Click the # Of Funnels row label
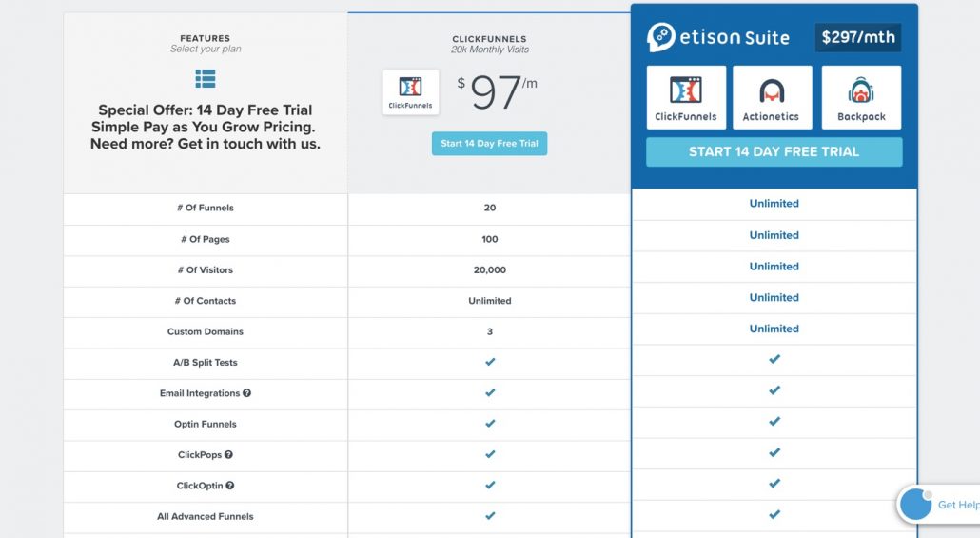The height and width of the screenshot is (538, 980). point(206,208)
